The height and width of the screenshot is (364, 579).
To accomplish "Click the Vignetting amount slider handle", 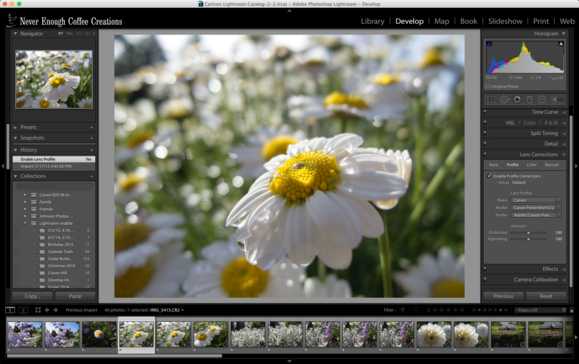I will coord(528,239).
